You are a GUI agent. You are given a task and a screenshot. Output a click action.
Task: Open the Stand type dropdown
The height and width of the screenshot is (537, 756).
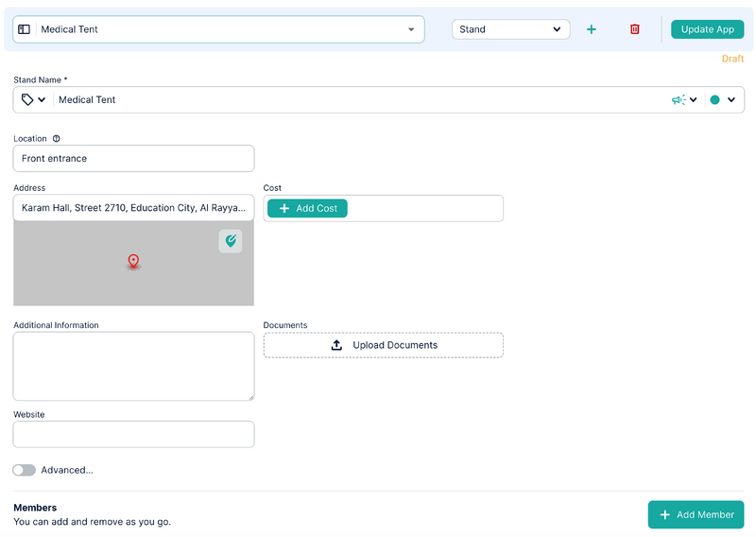(x=510, y=29)
